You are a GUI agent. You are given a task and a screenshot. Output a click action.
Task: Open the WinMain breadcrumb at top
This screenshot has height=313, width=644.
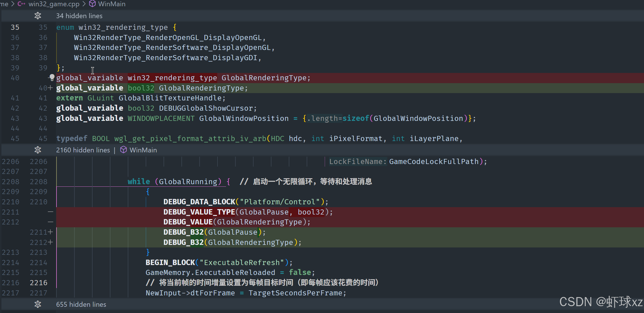112,4
